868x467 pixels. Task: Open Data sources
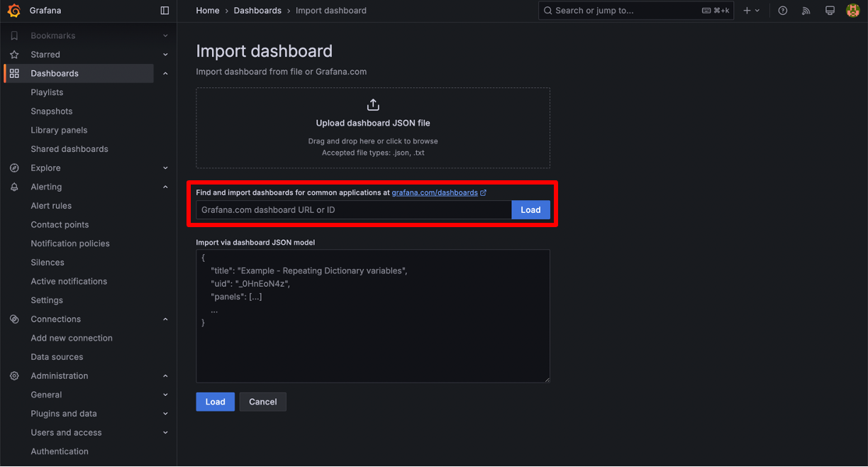[57, 357]
